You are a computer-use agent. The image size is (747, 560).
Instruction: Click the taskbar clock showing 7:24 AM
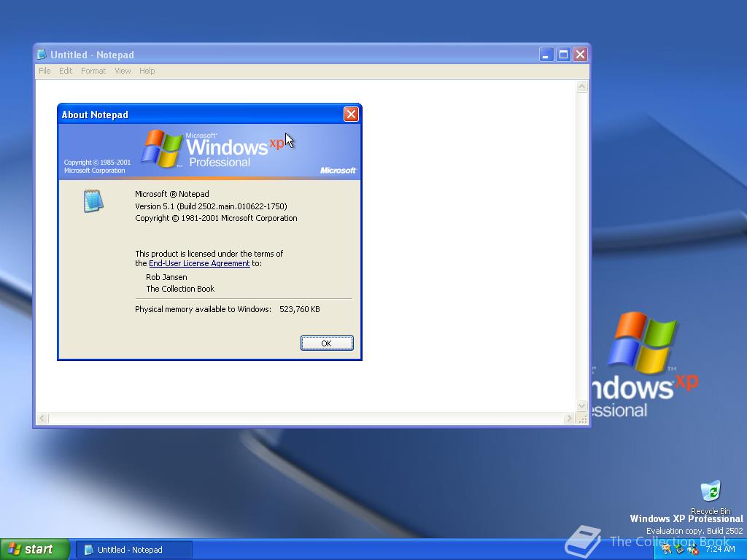[720, 549]
